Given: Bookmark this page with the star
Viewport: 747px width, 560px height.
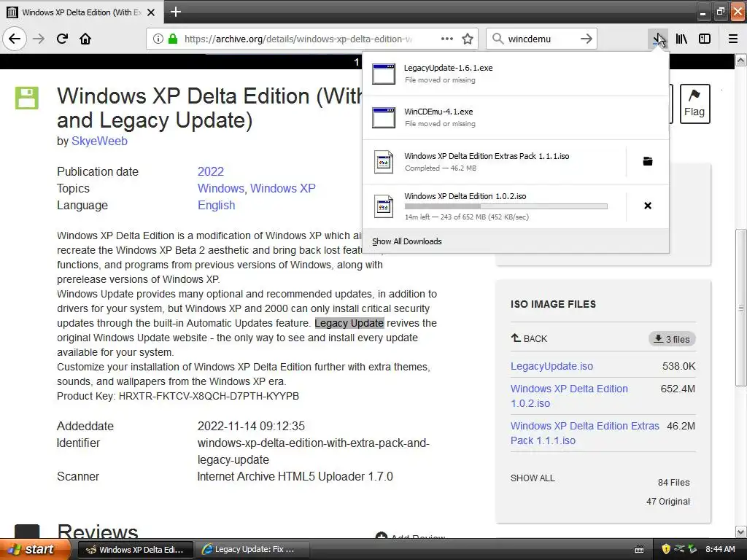Looking at the screenshot, I should click(x=468, y=39).
